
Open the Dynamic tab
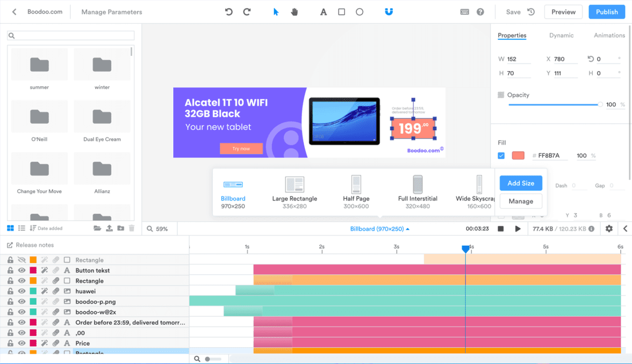[562, 35]
